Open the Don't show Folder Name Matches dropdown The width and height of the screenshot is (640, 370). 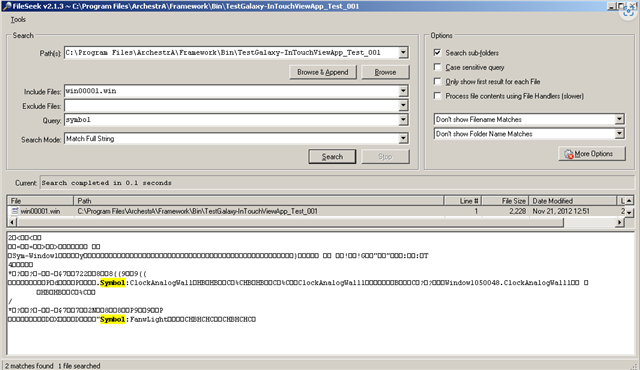(x=619, y=134)
